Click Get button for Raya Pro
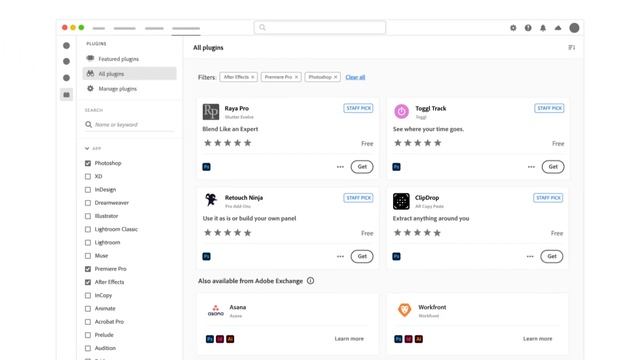Viewport: 640px width, 360px height. pyautogui.click(x=362, y=167)
